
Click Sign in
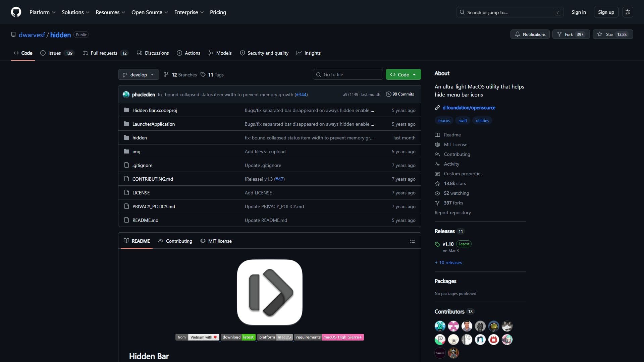[579, 12]
